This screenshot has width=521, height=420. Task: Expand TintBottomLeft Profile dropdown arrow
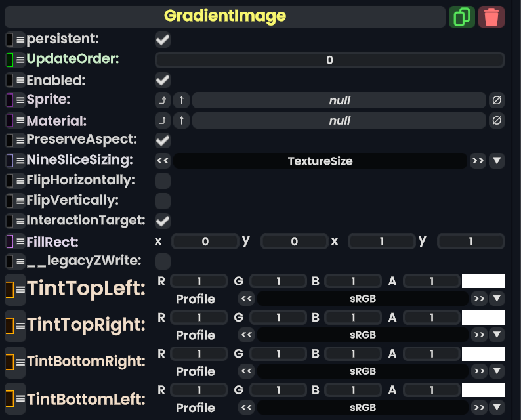[x=497, y=408]
